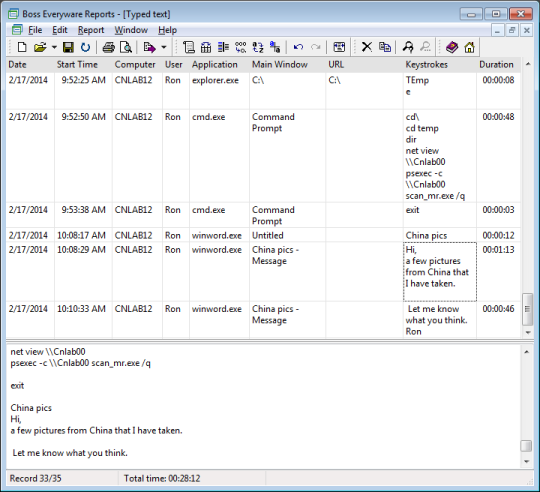The height and width of the screenshot is (492, 540).
Task: Select the explorer.exe application cell
Action: 219,91
